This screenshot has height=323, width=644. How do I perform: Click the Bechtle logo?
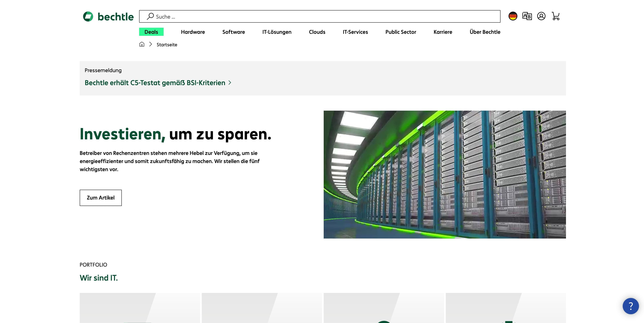[108, 17]
